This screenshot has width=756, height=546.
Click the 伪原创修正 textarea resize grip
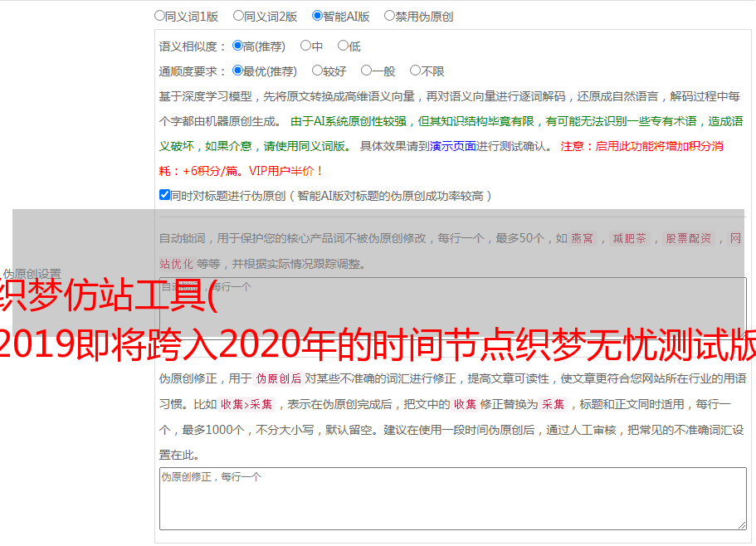(742, 525)
